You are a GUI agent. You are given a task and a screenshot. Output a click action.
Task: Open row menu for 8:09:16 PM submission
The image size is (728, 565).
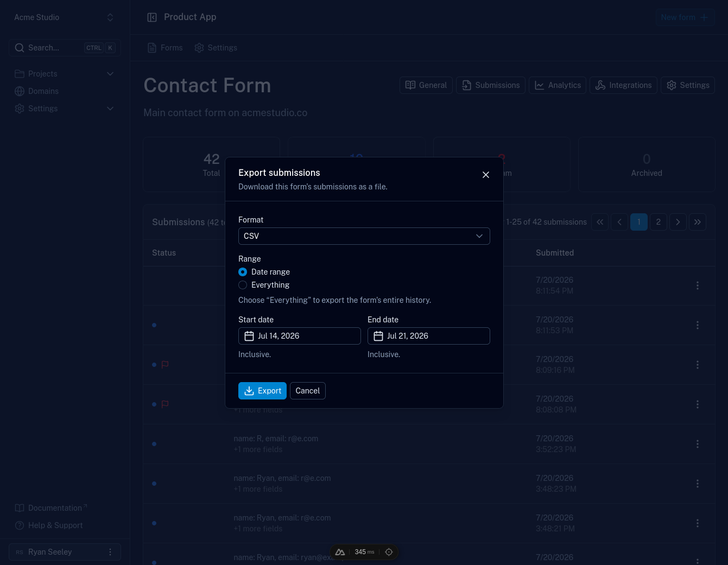tap(698, 365)
